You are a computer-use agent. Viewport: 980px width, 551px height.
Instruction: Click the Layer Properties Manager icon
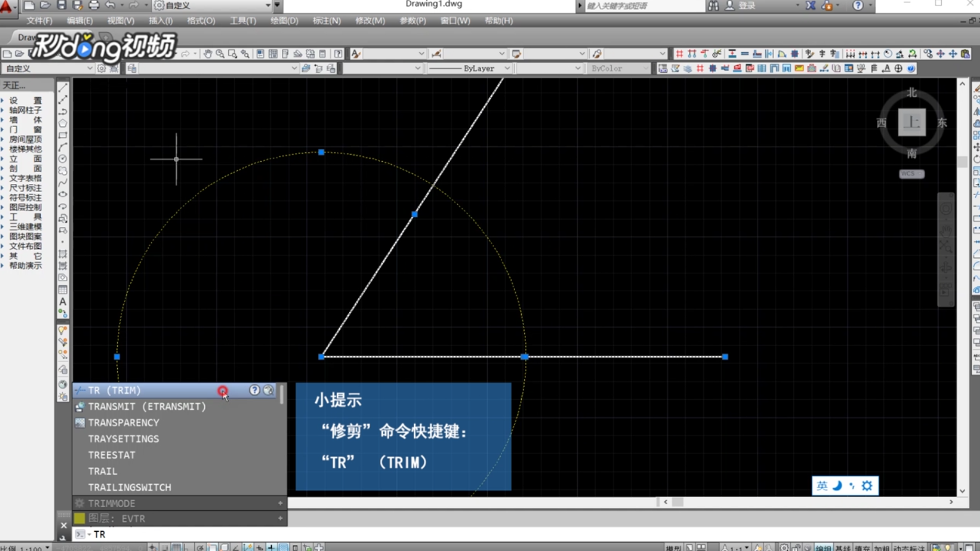[132, 68]
